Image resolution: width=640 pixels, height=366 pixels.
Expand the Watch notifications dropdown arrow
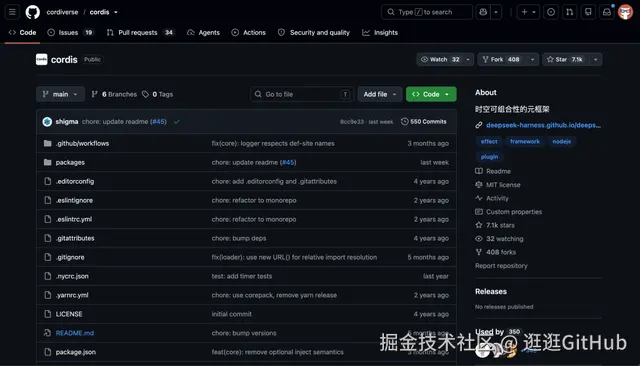pos(468,60)
